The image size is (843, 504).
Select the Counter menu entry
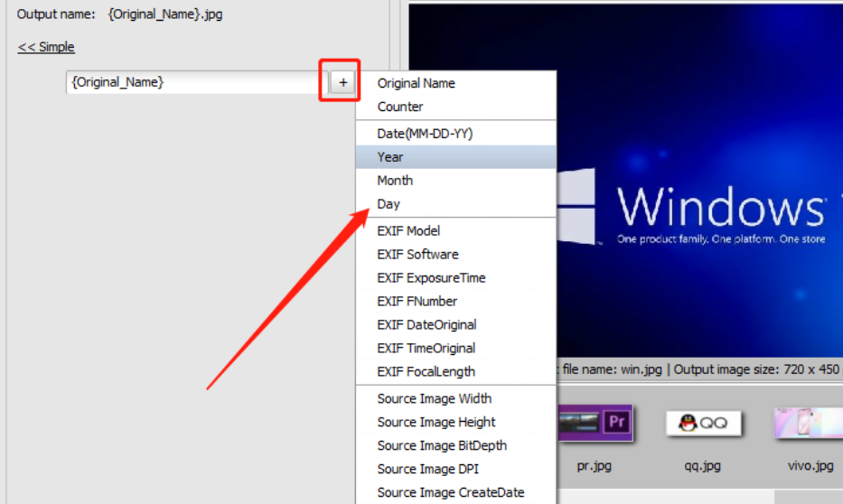pyautogui.click(x=456, y=107)
